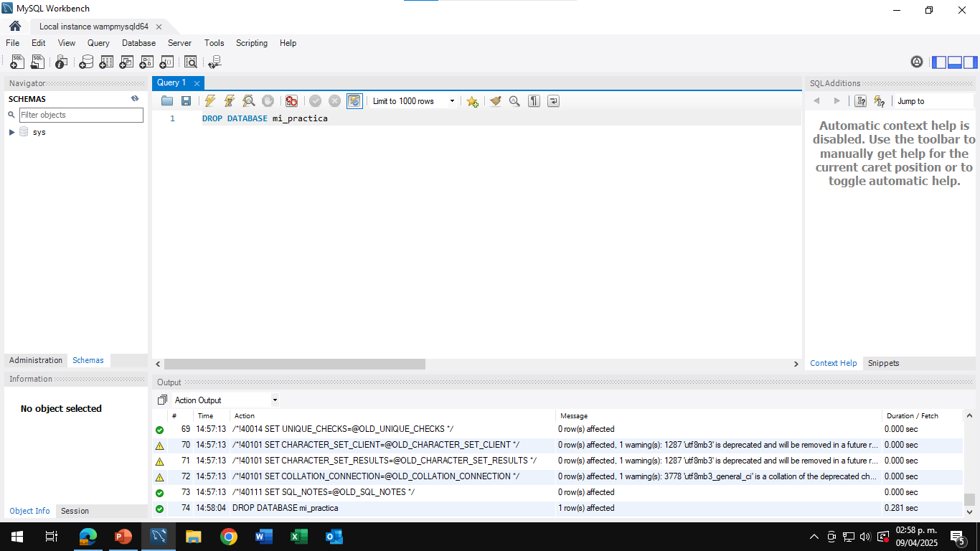Create a new view icon
The width and height of the screenshot is (980, 551).
tap(126, 62)
